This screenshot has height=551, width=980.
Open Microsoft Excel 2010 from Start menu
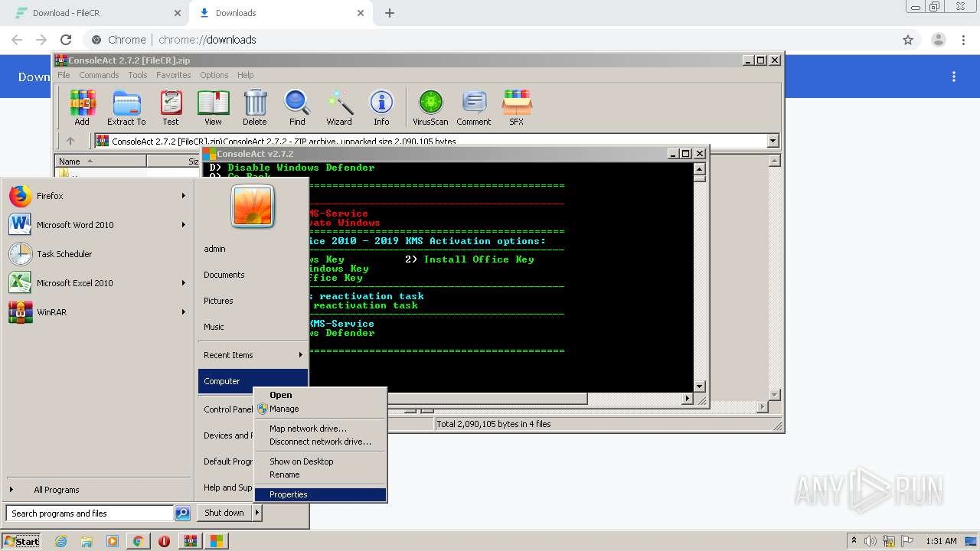(x=97, y=283)
